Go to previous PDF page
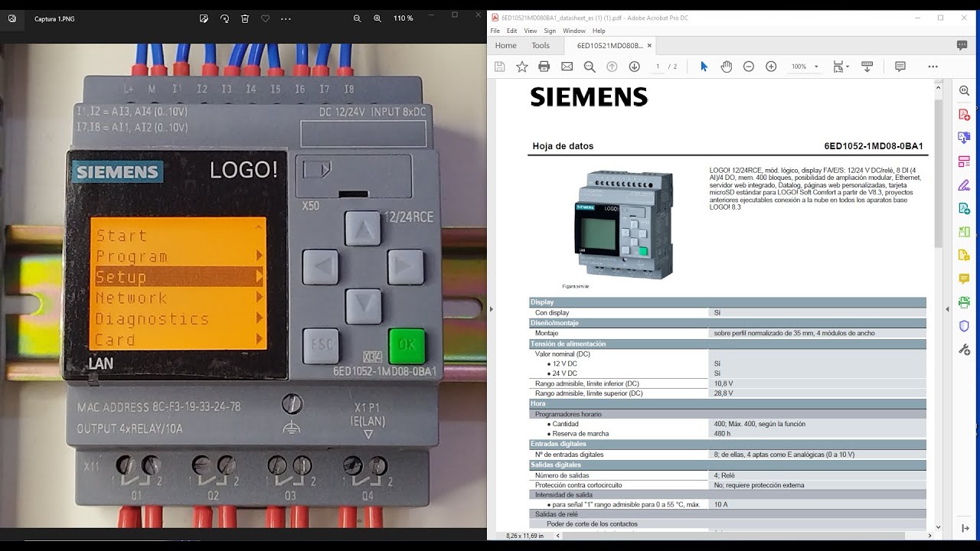 [x=612, y=67]
